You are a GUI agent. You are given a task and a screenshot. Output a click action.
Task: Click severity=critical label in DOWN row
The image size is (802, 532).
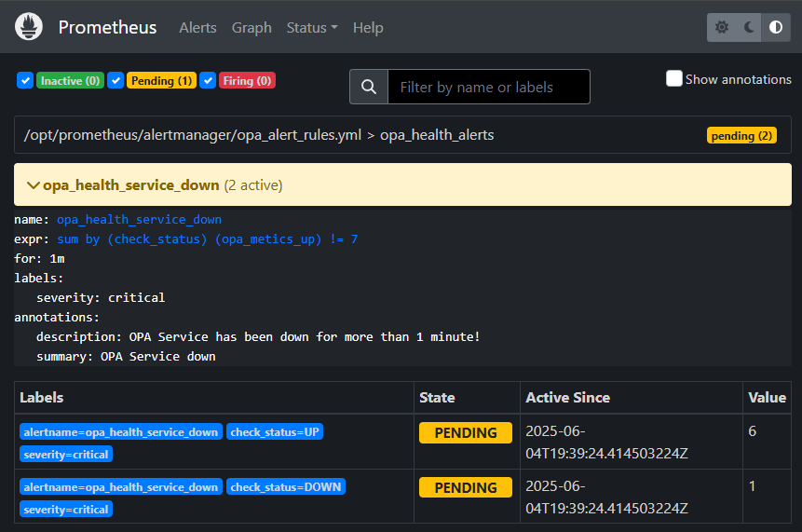pyautogui.click(x=66, y=509)
